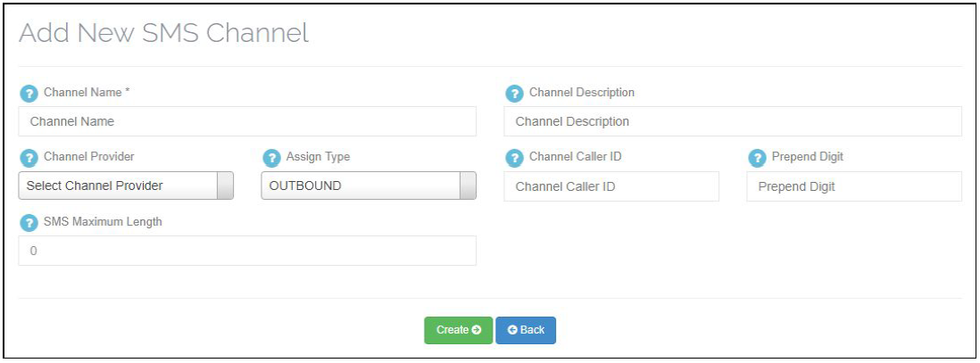Click the 'SMS Maximum Length' label text
The width and height of the screenshot is (980, 363).
pos(103,222)
